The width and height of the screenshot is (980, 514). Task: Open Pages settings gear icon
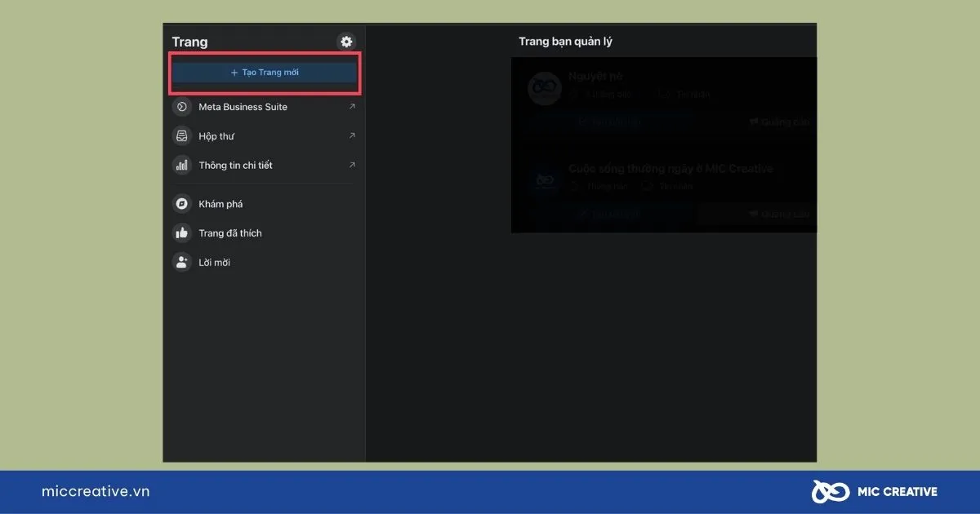(346, 42)
